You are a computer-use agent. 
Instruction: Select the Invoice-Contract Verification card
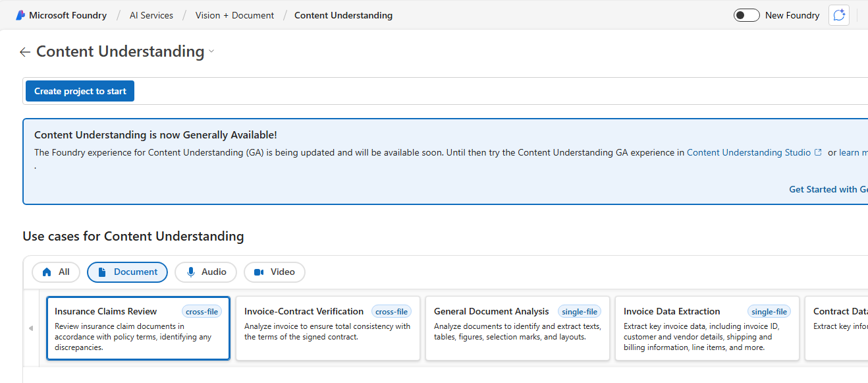pyautogui.click(x=327, y=328)
